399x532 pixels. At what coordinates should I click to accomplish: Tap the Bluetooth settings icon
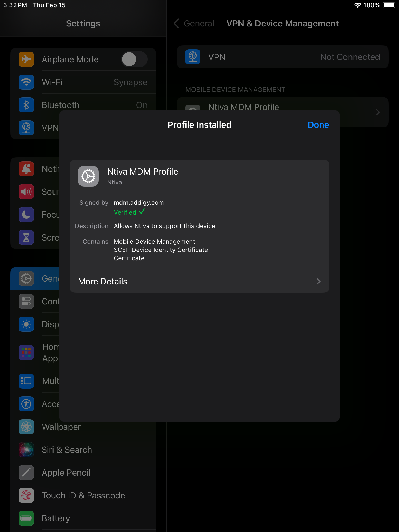pos(26,105)
